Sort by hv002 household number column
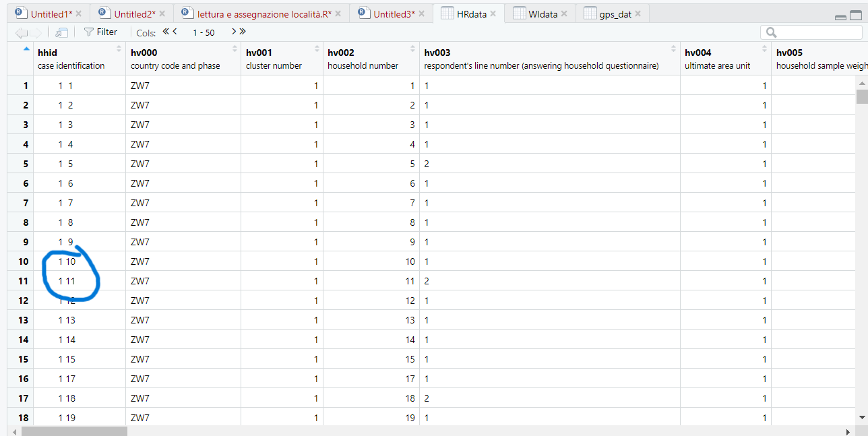This screenshot has width=868, height=436. tap(412, 49)
